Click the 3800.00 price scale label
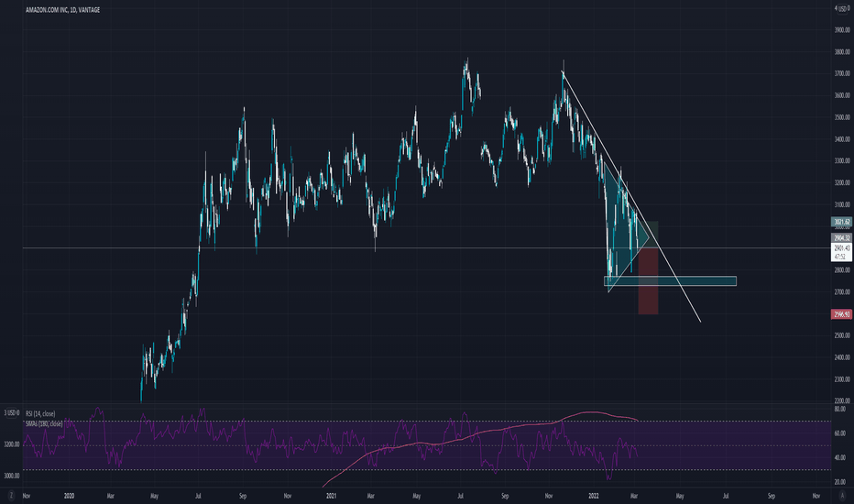The height and width of the screenshot is (504, 854). pos(841,52)
